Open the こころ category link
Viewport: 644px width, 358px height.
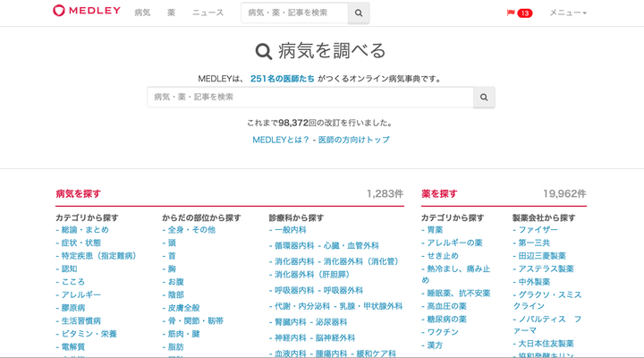pos(73,282)
